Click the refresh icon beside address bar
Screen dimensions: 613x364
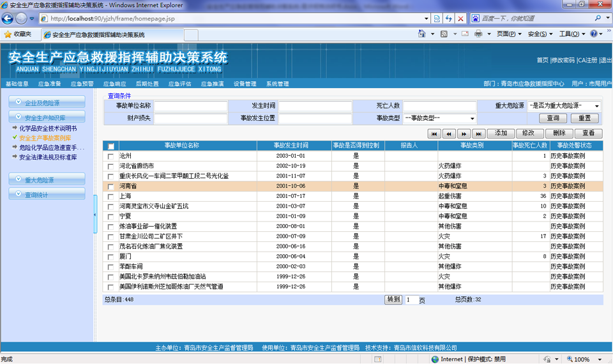448,19
